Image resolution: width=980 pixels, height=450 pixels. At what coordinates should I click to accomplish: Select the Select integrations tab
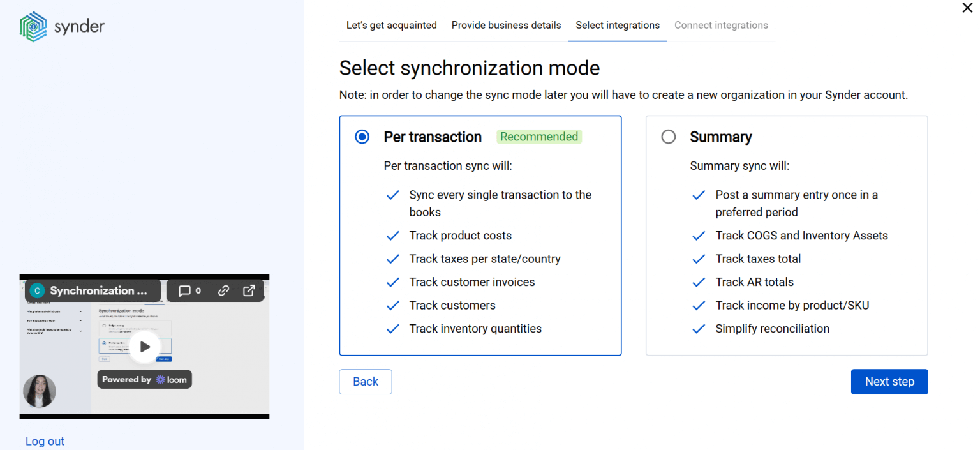(x=618, y=25)
